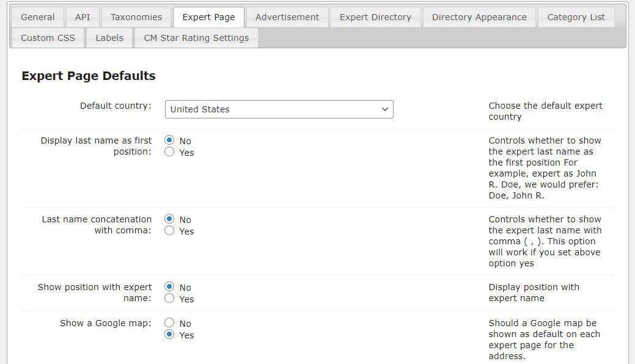Select No for show position with expert name
Screen dimensions: 635x364
pyautogui.click(x=169, y=287)
